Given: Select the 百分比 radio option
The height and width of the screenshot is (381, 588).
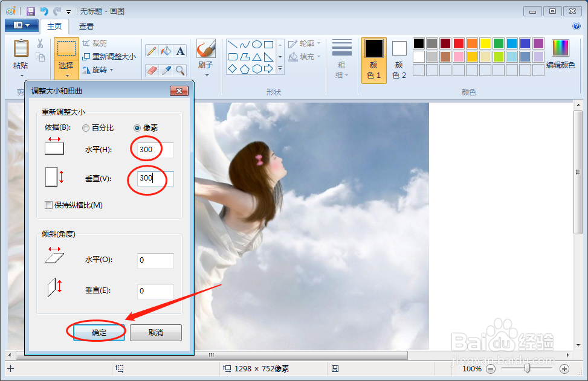Looking at the screenshot, I should [97, 128].
